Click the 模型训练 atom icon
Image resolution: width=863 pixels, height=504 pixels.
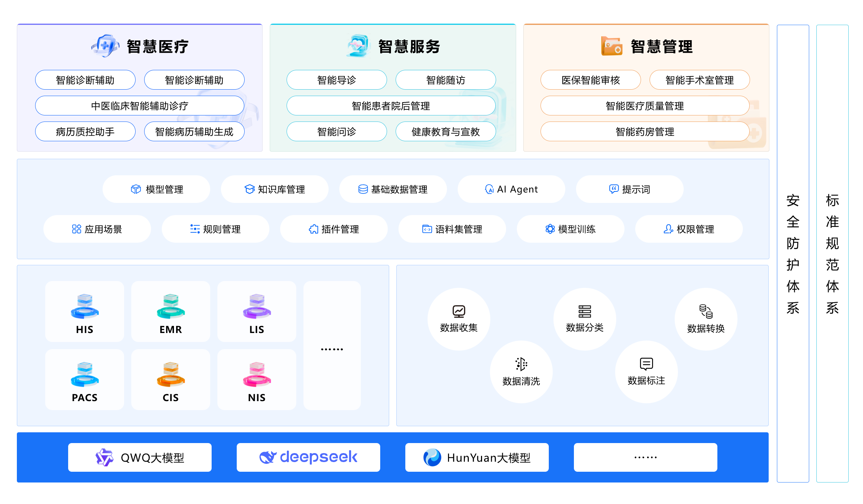point(550,229)
